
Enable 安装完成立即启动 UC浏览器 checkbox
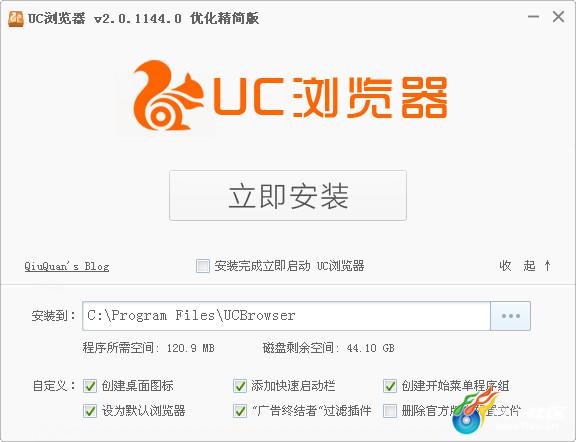pos(202,266)
